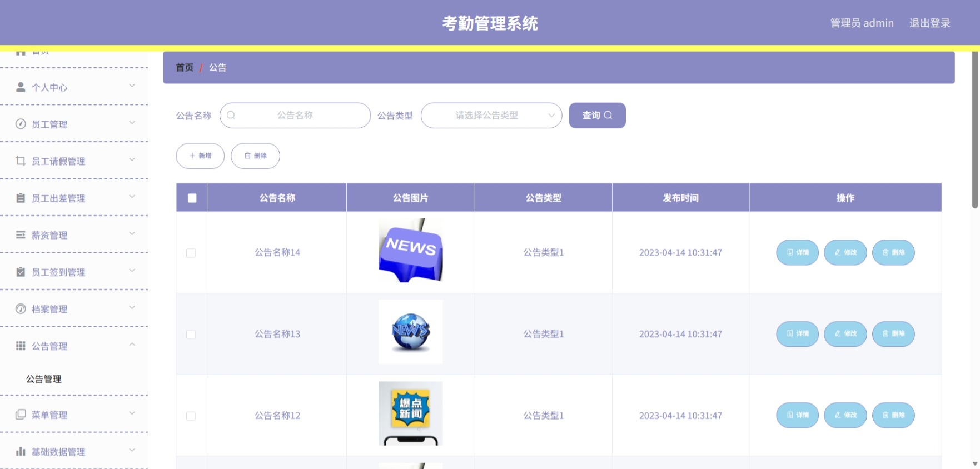The width and height of the screenshot is (980, 469).
Task: Click the page vertical scrollbar
Action: [974, 131]
